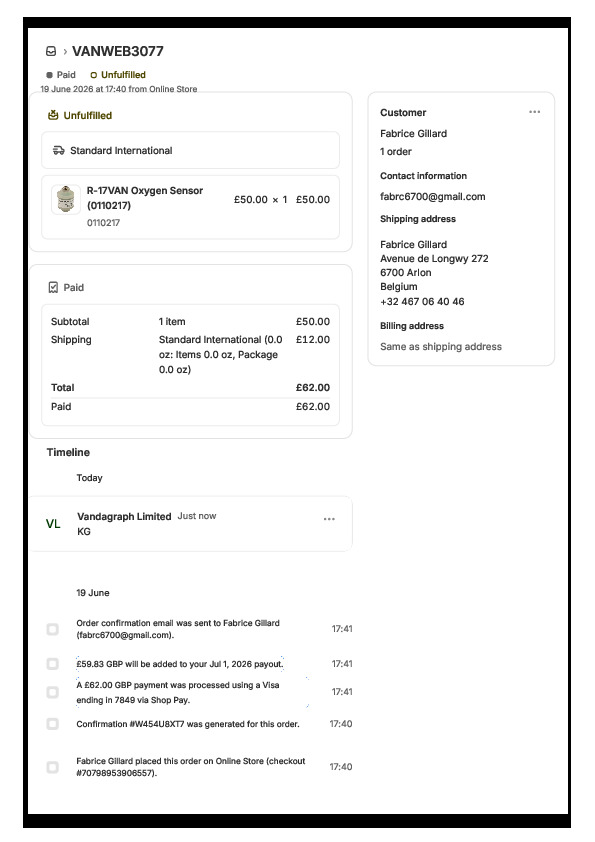
Task: Click the delivery truck icon for Standard International
Action: [59, 150]
